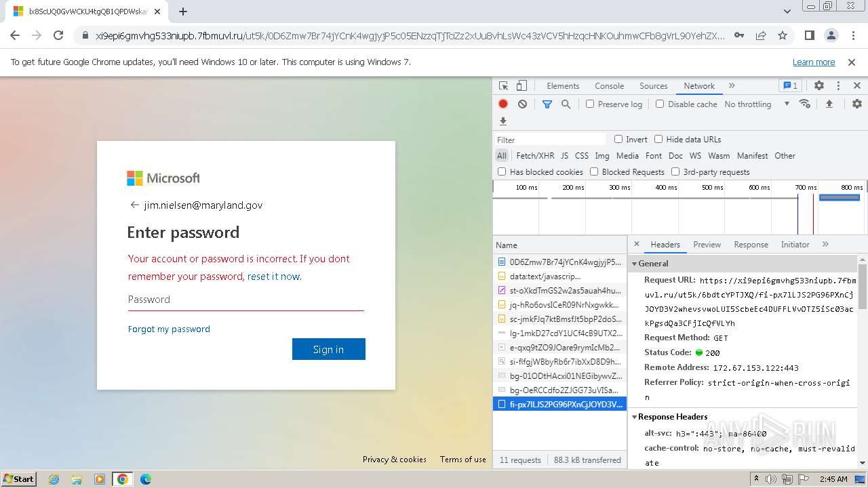Export HAR file download arrow
Image resolution: width=868 pixels, height=488 pixels.
tap(503, 121)
